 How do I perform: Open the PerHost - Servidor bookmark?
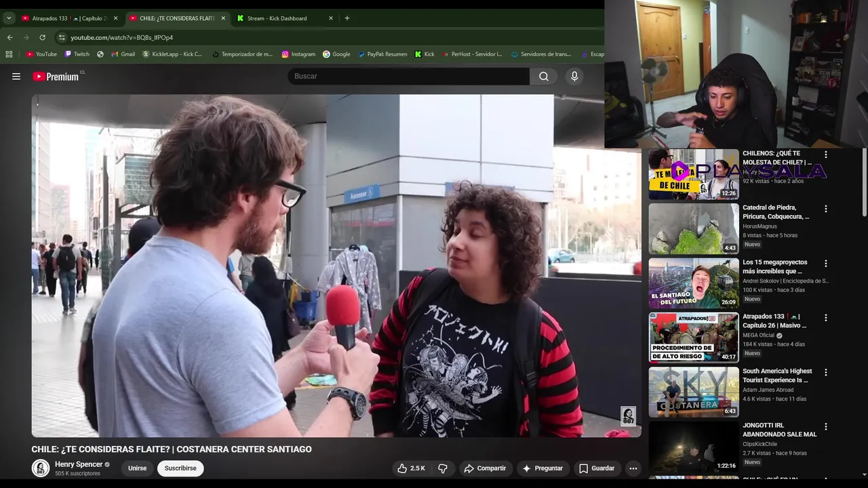[472, 54]
